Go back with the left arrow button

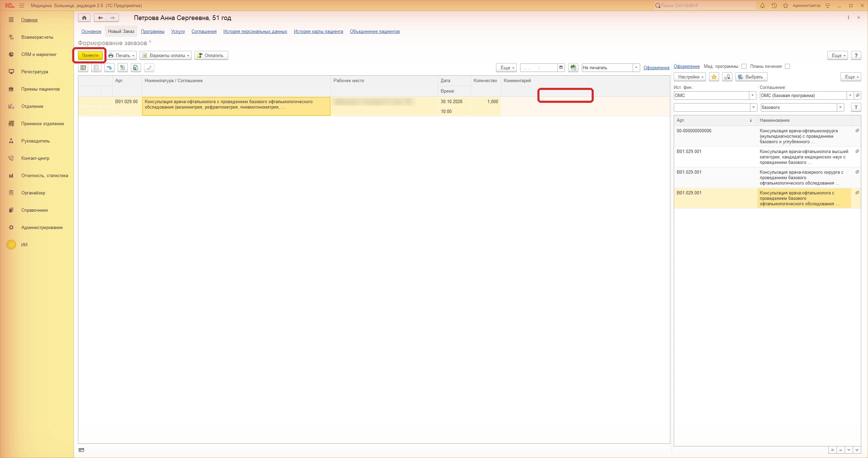100,18
